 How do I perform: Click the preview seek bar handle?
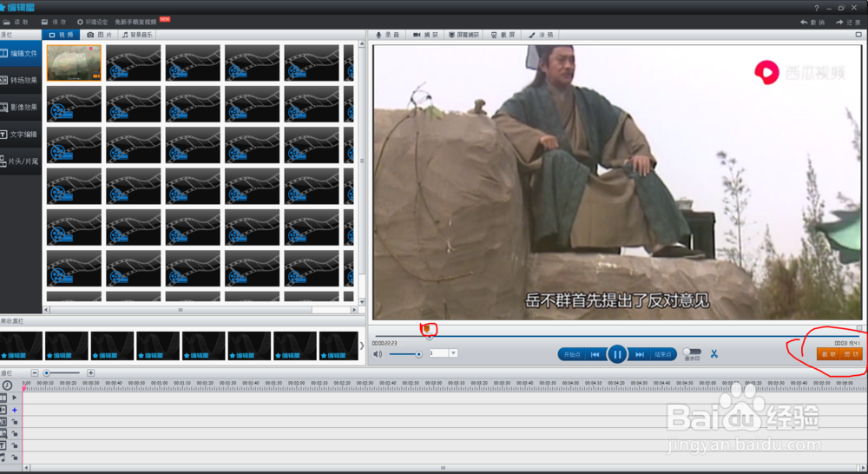click(x=430, y=337)
